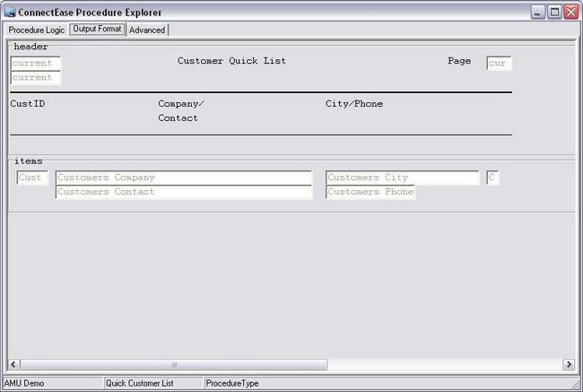Select the Customers Phone field
Viewport: 583px width, 392px height.
(x=370, y=192)
